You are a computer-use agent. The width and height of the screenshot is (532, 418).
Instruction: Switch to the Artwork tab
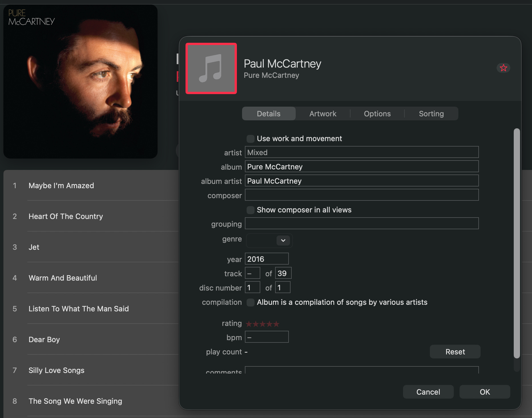[323, 113]
